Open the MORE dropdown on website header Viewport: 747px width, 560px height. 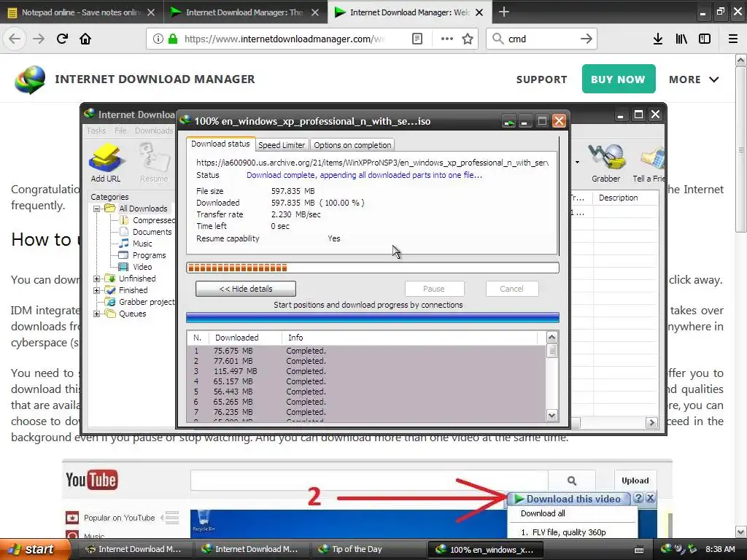click(694, 79)
